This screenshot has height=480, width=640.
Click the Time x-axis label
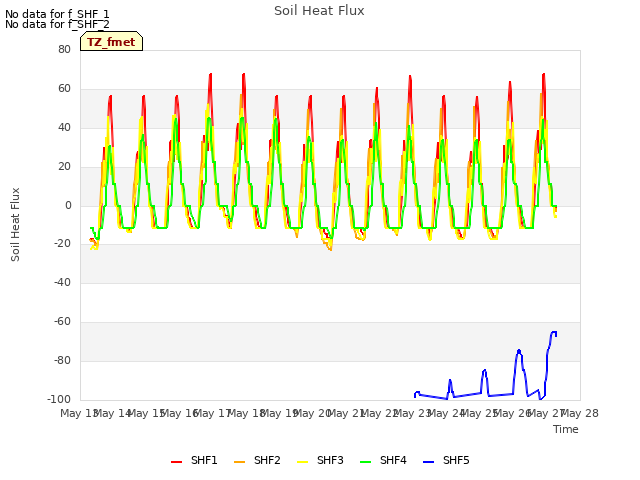click(x=566, y=429)
